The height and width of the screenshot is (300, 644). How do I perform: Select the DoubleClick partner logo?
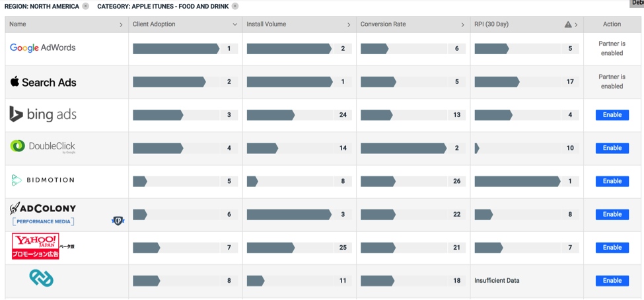tap(43, 147)
